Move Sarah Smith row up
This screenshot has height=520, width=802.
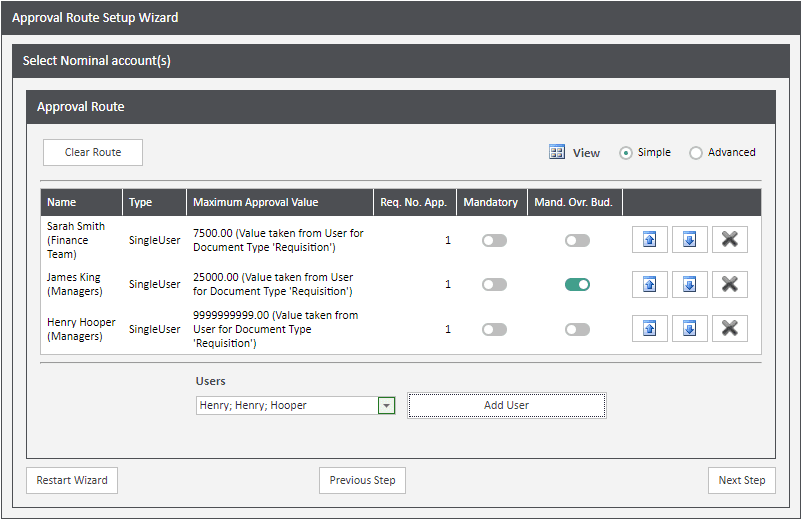[x=650, y=240]
